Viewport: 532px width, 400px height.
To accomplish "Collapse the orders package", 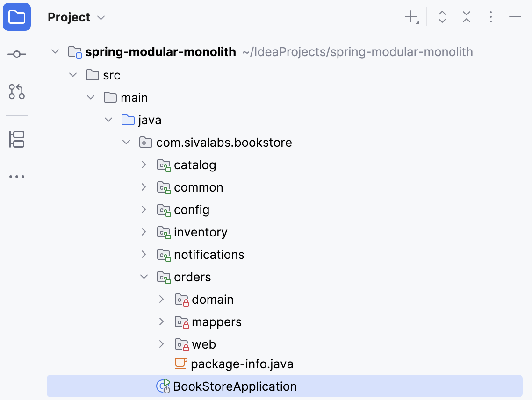I will point(144,277).
